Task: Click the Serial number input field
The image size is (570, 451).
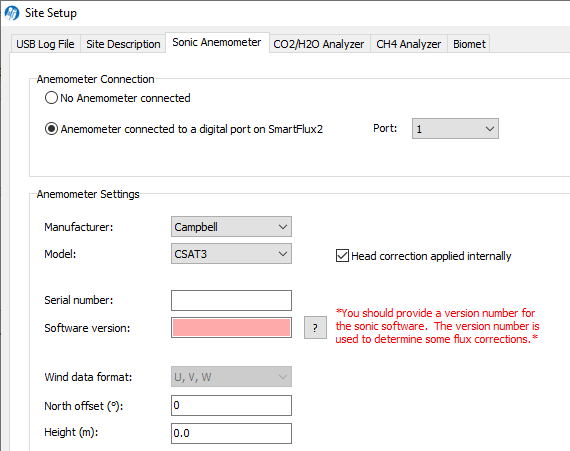Action: [x=231, y=300]
